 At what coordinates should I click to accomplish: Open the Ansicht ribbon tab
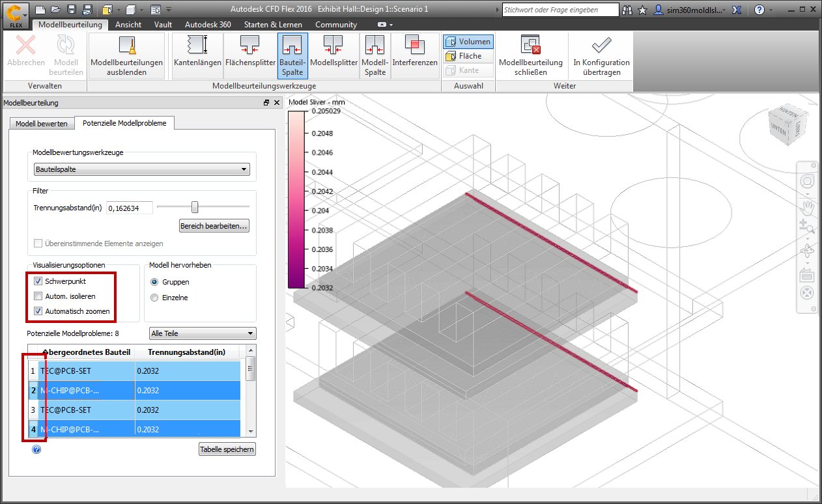pyautogui.click(x=128, y=24)
